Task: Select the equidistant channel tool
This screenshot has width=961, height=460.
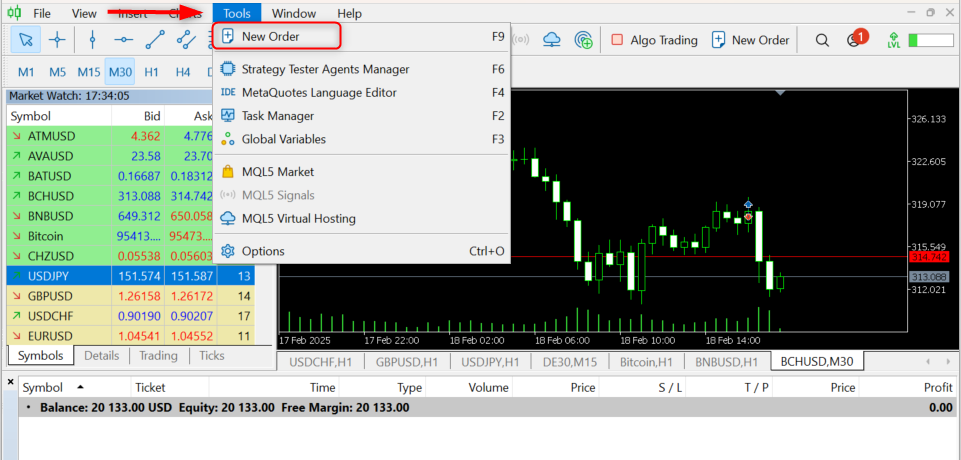Action: point(186,40)
